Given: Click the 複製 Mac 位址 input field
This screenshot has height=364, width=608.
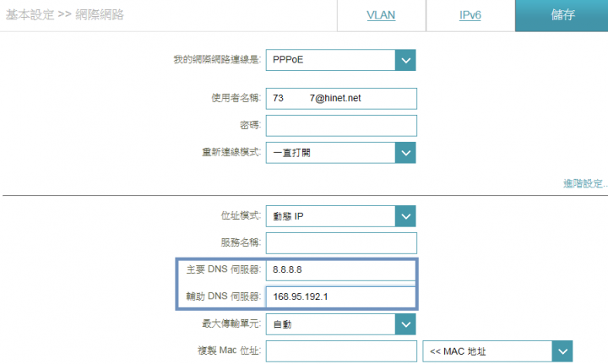Looking at the screenshot, I should [x=341, y=351].
